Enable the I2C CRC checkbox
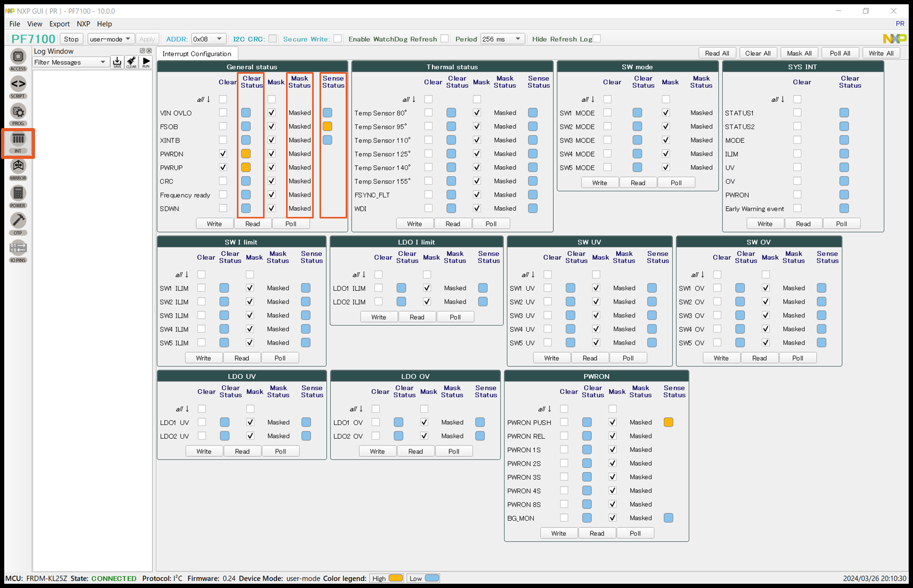This screenshot has width=913, height=588. tap(272, 39)
